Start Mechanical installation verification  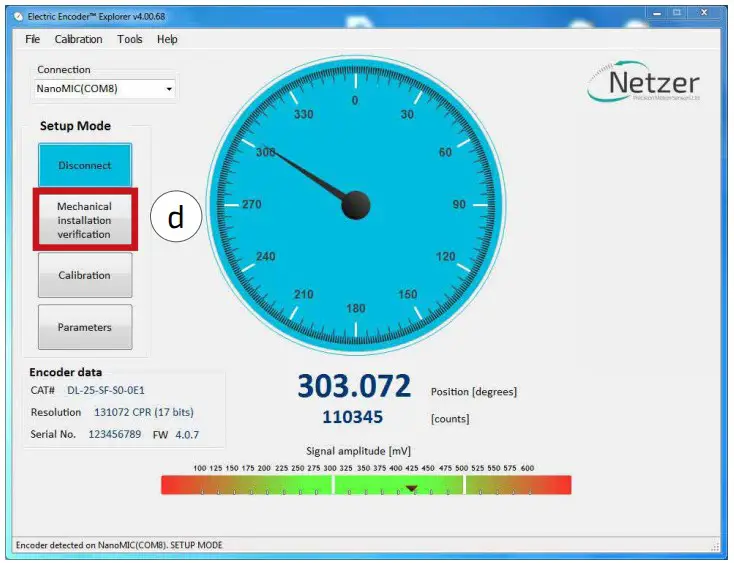click(x=85, y=220)
